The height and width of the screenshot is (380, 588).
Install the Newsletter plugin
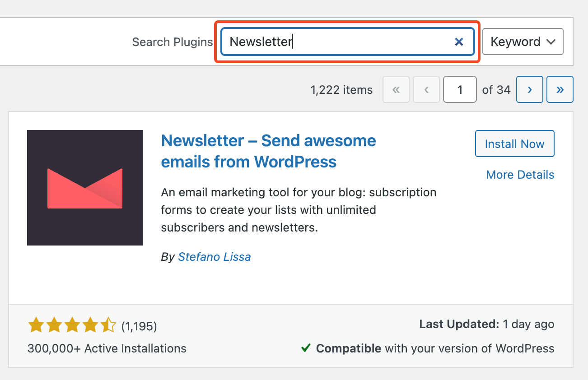pos(514,144)
